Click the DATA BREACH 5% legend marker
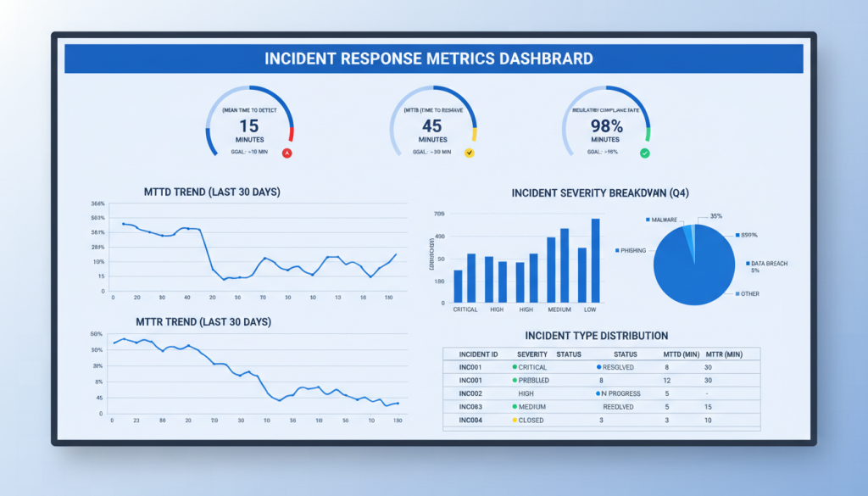Viewport: 868px width, 496px height. pyautogui.click(x=748, y=263)
